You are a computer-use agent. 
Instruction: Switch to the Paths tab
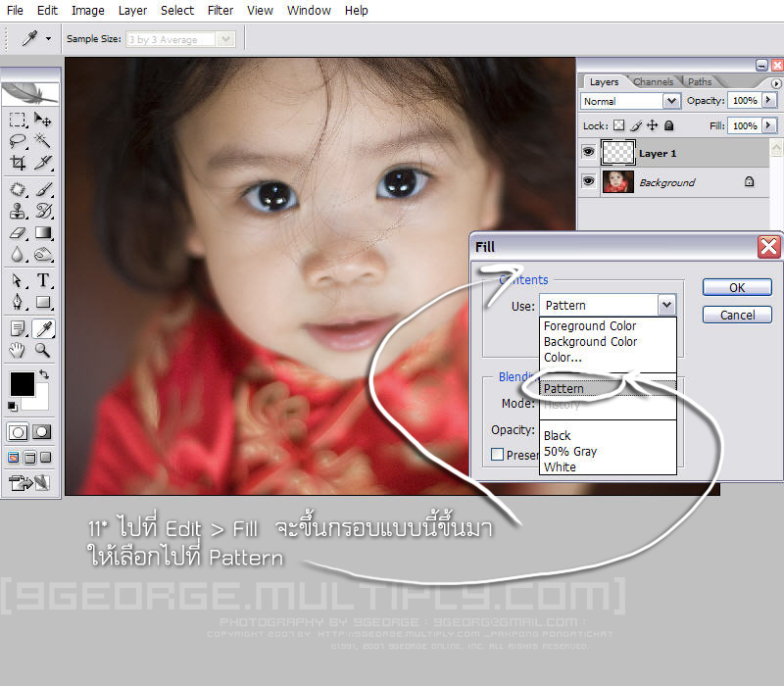(700, 81)
